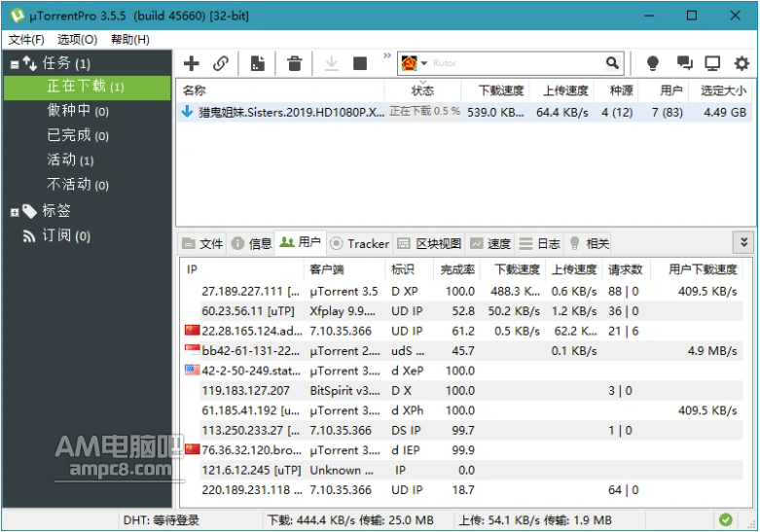760x532 pixels.
Task: Open the 选项(O) menu
Action: [78, 39]
